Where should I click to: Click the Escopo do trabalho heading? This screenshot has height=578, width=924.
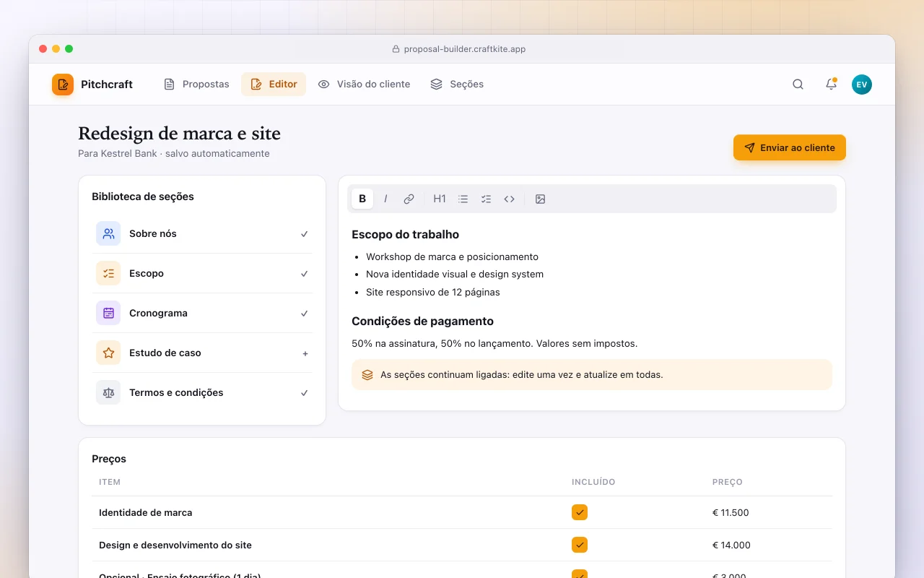tap(406, 234)
